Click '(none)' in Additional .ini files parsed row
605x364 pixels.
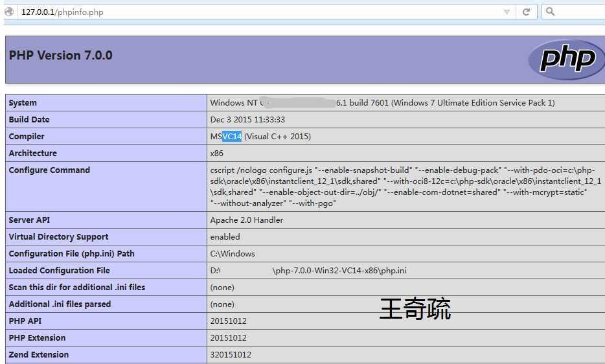point(222,304)
